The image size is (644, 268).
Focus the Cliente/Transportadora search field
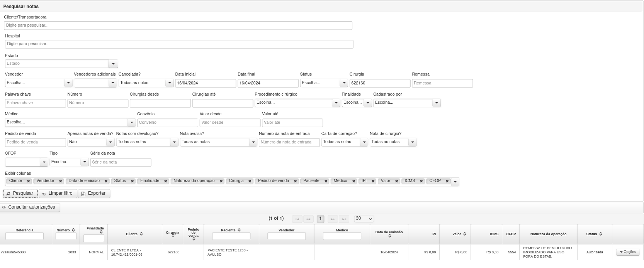[x=178, y=25]
